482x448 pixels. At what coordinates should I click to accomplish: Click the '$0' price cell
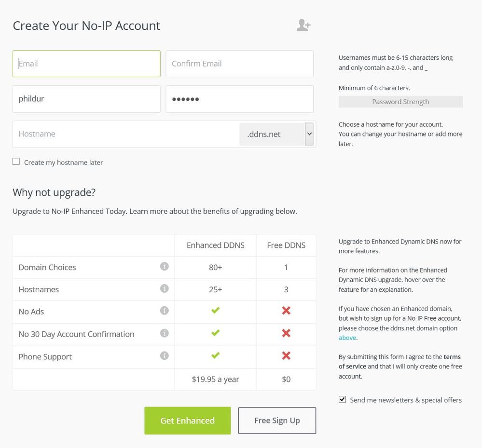pyautogui.click(x=286, y=379)
